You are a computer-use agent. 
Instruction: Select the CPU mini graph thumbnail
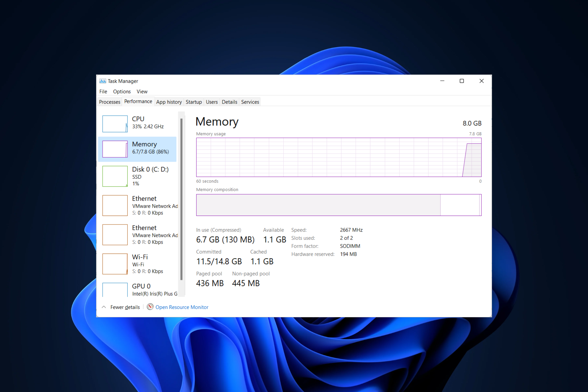tap(115, 124)
